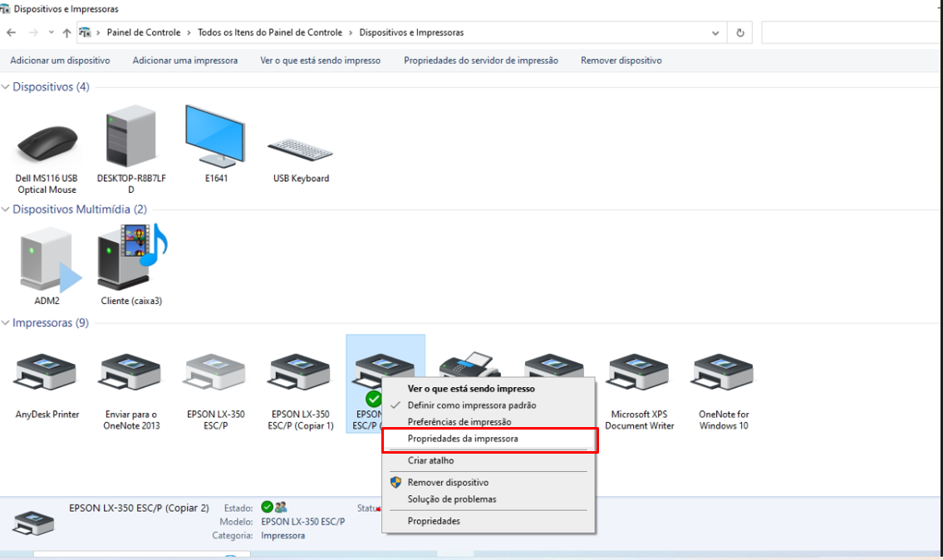Select the DESKTOP-R8B7LFD computer icon
Screen dimensions: 943x560
pos(131,150)
